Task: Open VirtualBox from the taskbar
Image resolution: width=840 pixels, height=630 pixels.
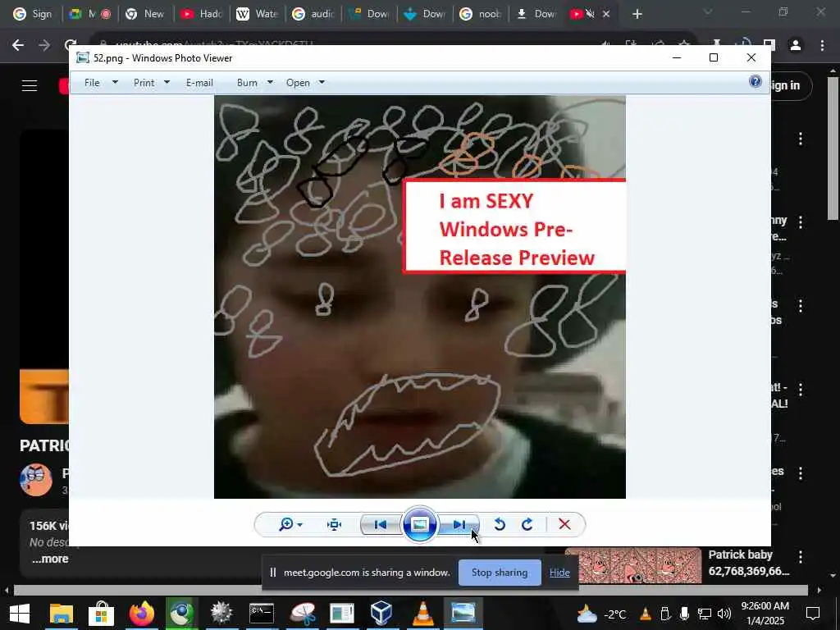Action: click(x=381, y=614)
